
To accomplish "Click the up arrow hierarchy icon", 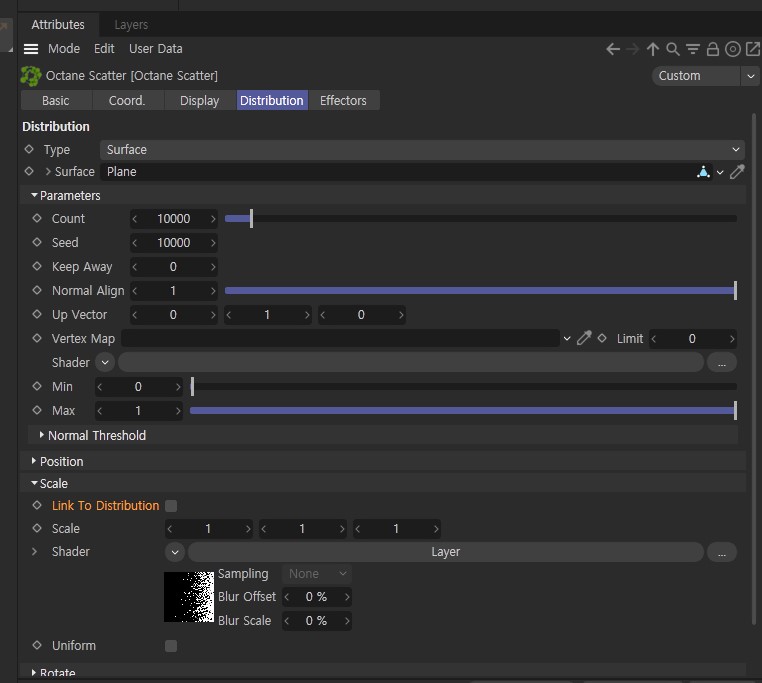I will [x=653, y=49].
